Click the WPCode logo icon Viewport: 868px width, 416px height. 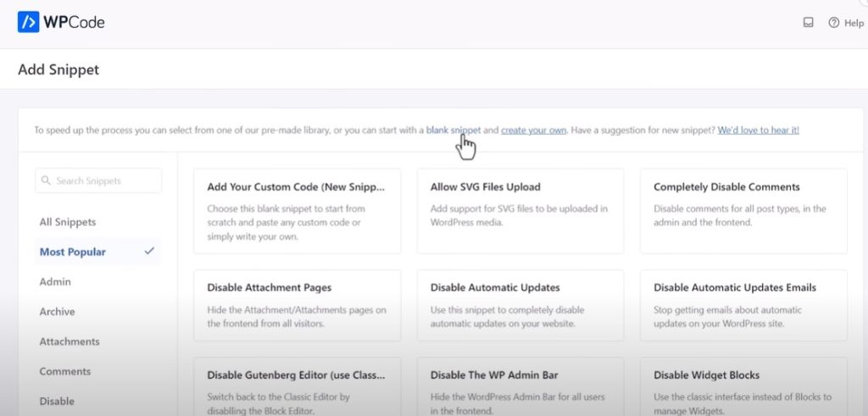click(28, 22)
